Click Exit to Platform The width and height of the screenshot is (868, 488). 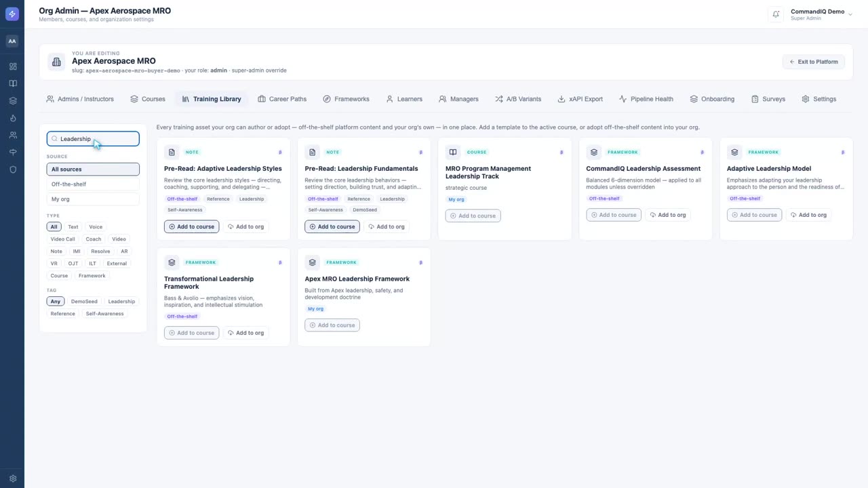coord(814,62)
